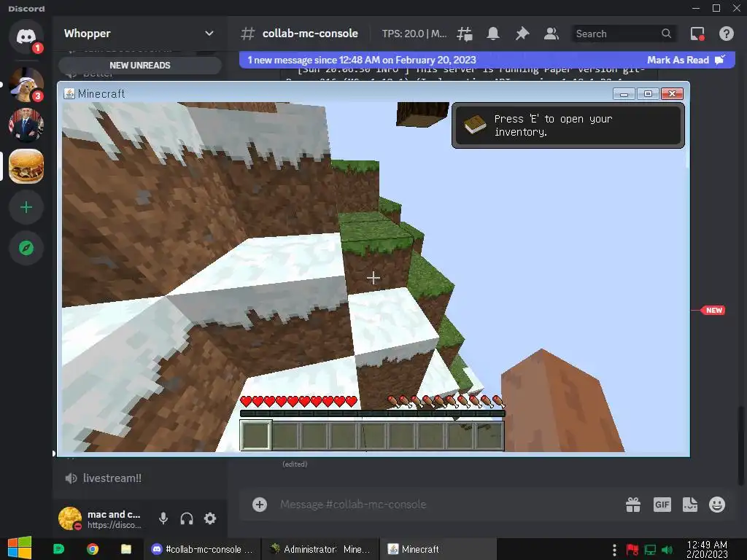Viewport: 747px width, 560px height.
Task: Switch to #collab-mc-console taskbar window
Action: point(203,549)
